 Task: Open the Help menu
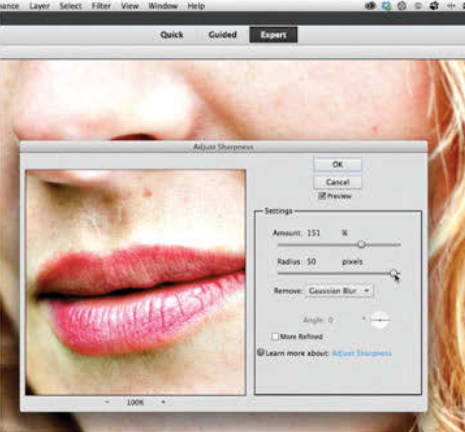point(196,6)
